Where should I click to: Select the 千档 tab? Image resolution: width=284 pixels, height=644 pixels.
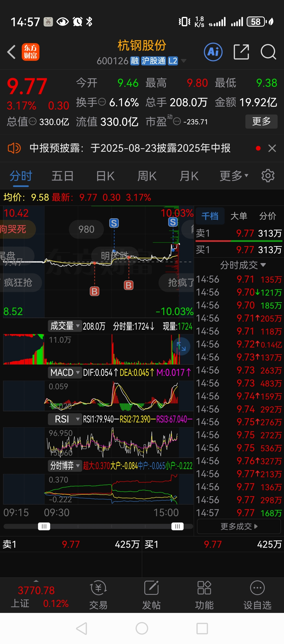pyautogui.click(x=210, y=216)
